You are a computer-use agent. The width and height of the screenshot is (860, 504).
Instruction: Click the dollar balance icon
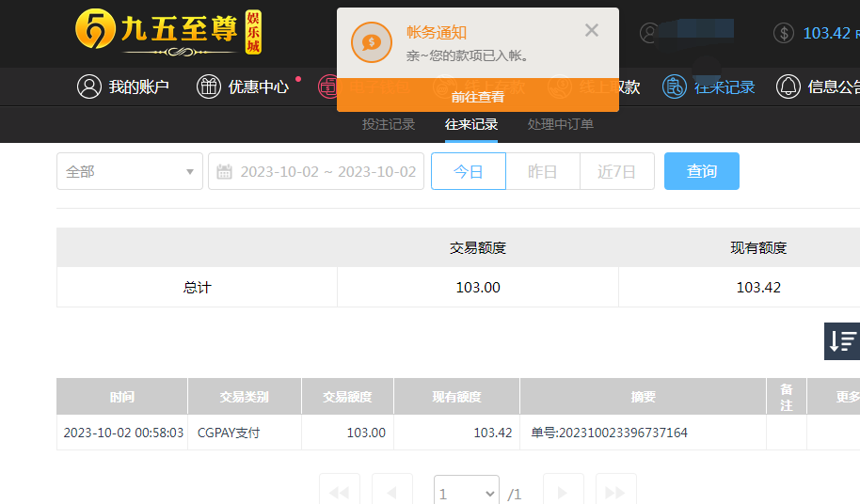(784, 34)
